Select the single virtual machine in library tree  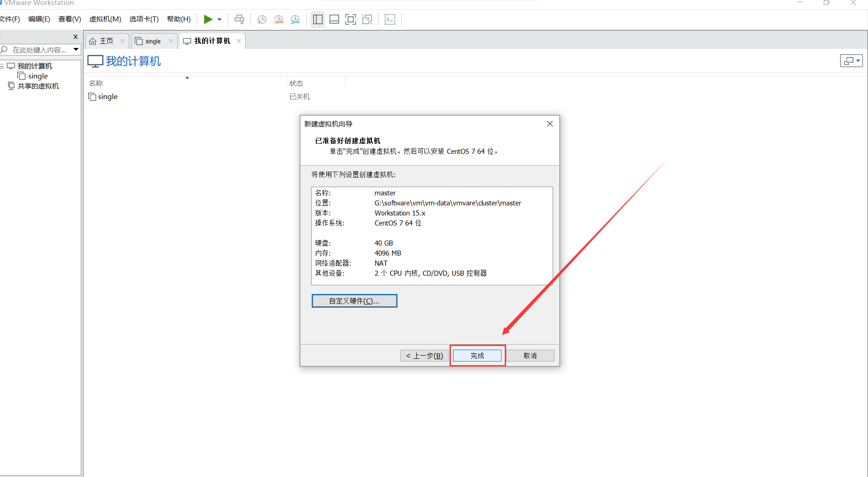[x=37, y=76]
